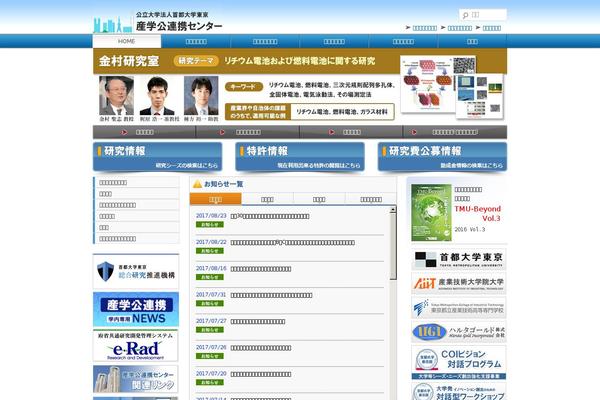Click the green TMU-Beyond magazine cover
The height and width of the screenshot is (400, 600).
pos(431,213)
